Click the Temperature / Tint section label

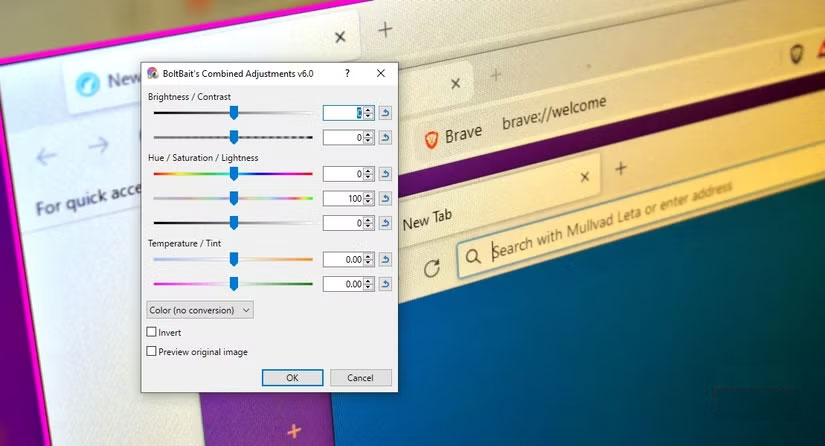point(184,243)
